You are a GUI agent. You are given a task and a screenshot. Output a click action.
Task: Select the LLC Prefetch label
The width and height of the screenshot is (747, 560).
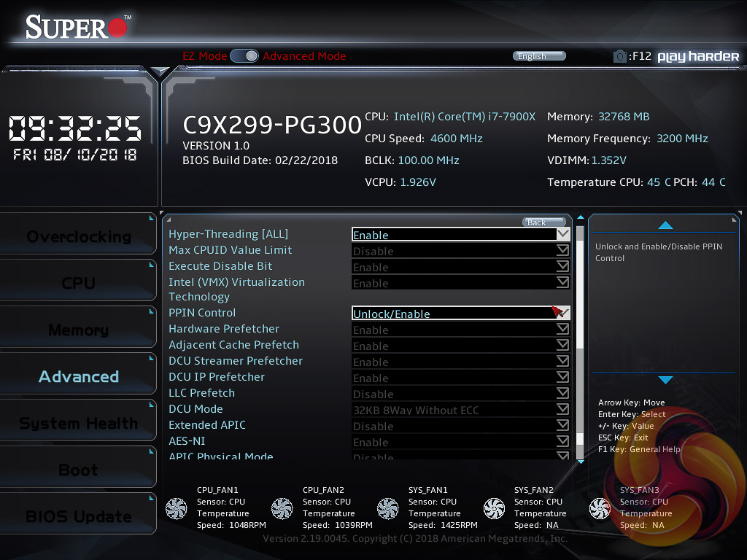(201, 393)
